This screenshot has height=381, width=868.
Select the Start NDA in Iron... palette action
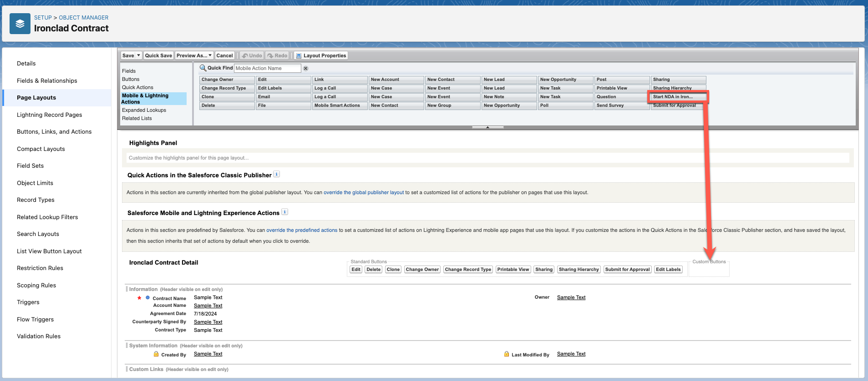pyautogui.click(x=679, y=97)
